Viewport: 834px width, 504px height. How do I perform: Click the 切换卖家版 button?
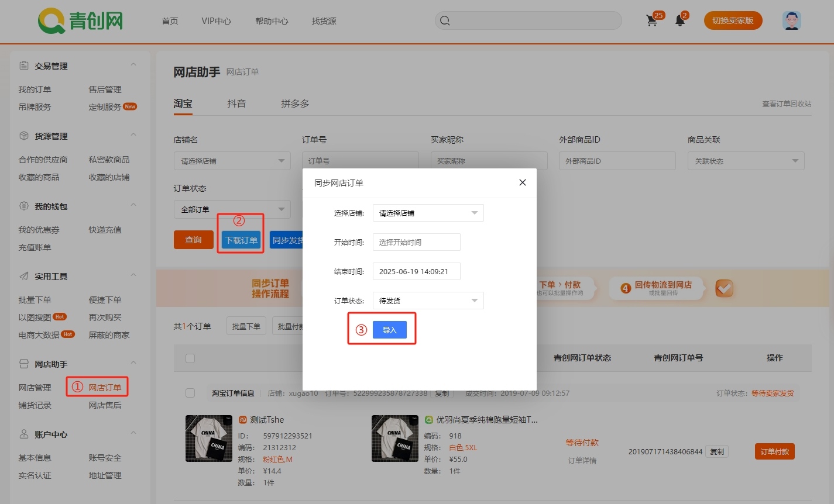733,20
